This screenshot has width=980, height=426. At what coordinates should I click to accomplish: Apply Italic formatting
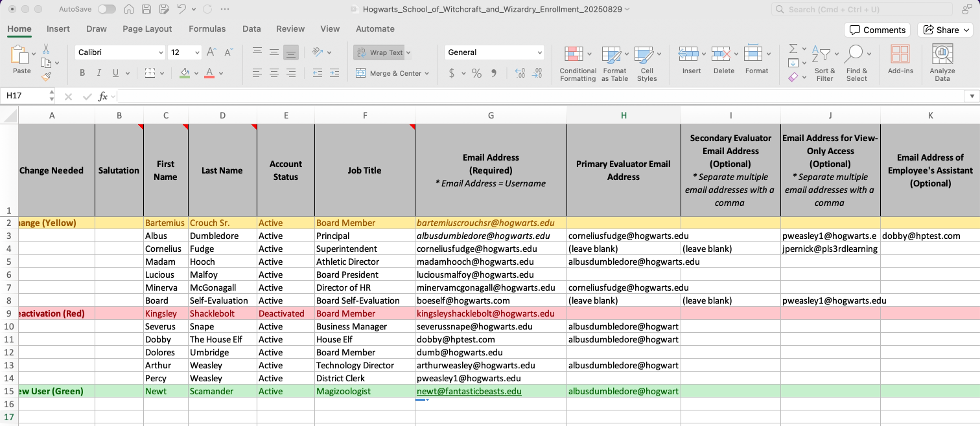(99, 73)
